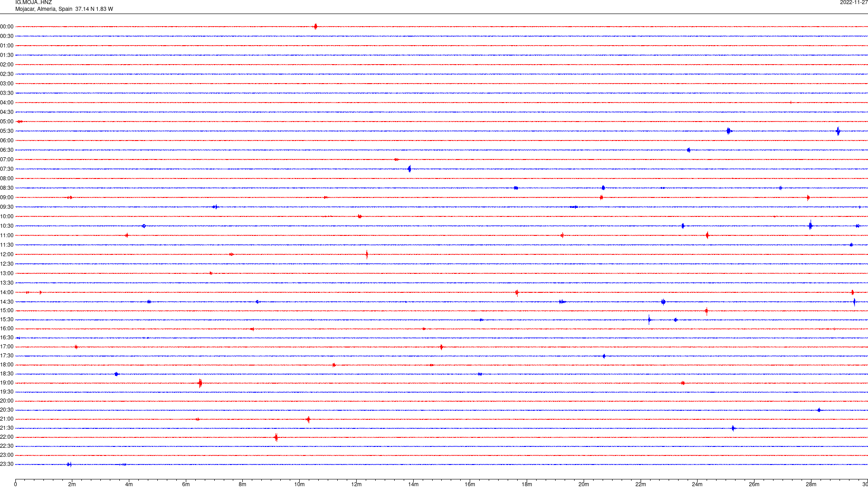This screenshot has height=488, width=868.
Task: Click the blue seismic spike on the 11:30 trace
Action: pyautogui.click(x=851, y=245)
